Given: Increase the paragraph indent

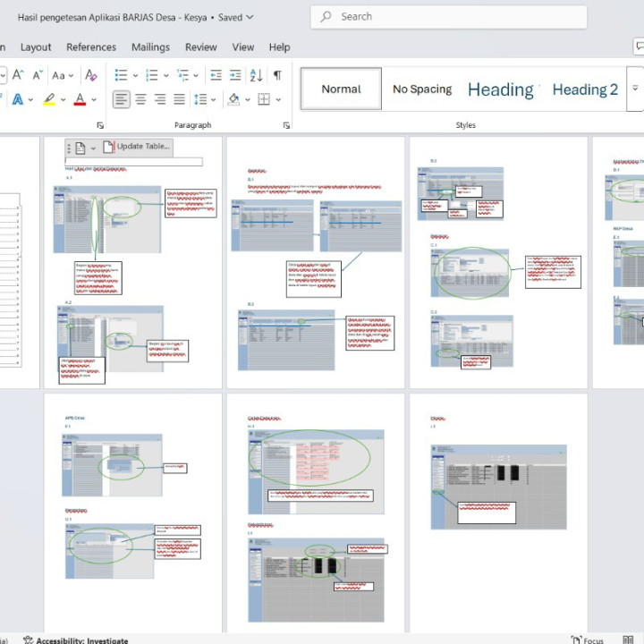Looking at the screenshot, I should pyautogui.click(x=235, y=75).
